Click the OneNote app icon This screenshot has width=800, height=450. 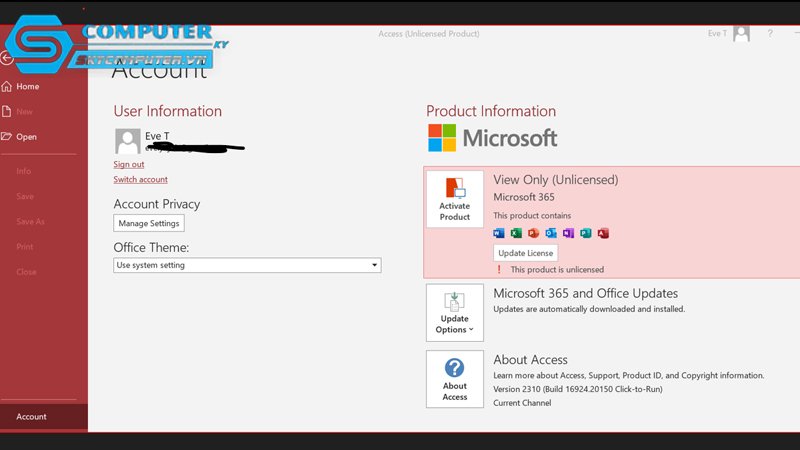coord(568,233)
